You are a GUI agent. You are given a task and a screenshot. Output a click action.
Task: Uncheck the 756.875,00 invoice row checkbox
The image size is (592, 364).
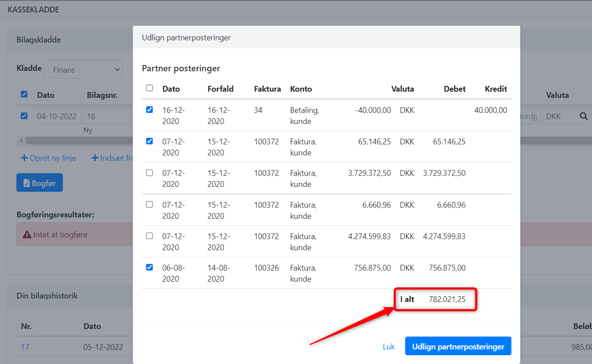click(150, 267)
